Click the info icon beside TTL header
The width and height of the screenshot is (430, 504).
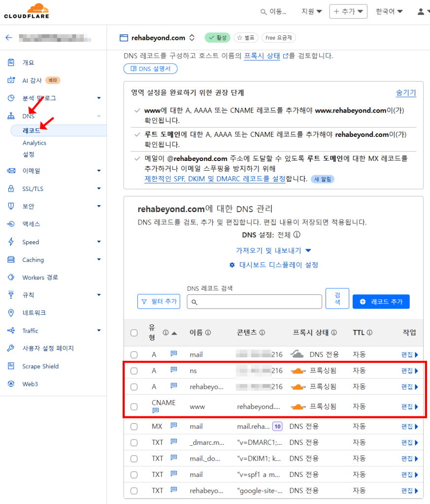pyautogui.click(x=369, y=332)
